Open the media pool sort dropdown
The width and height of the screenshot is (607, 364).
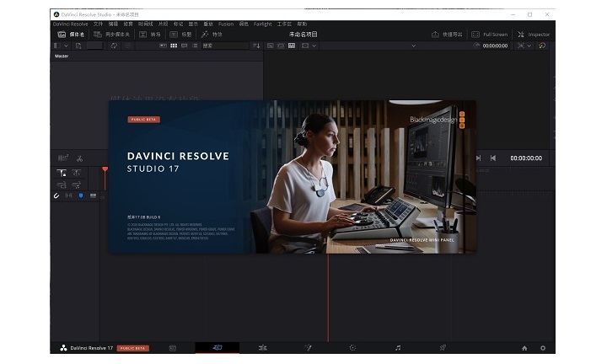click(x=256, y=45)
